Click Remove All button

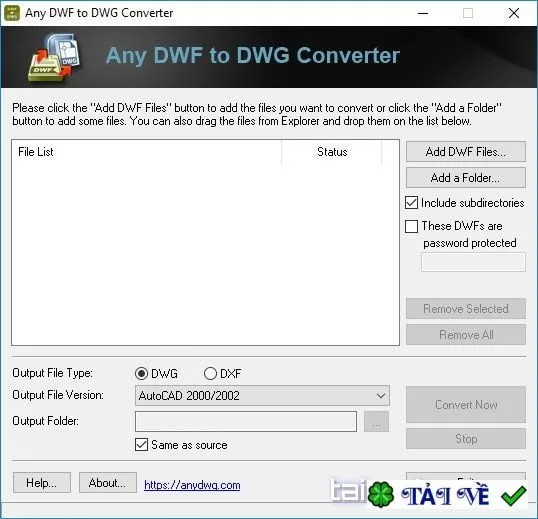point(466,334)
